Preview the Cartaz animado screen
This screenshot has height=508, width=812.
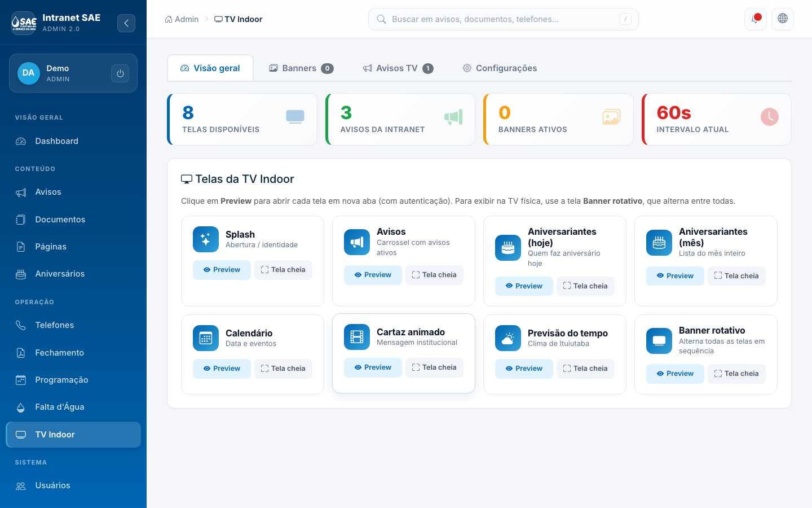tap(373, 367)
